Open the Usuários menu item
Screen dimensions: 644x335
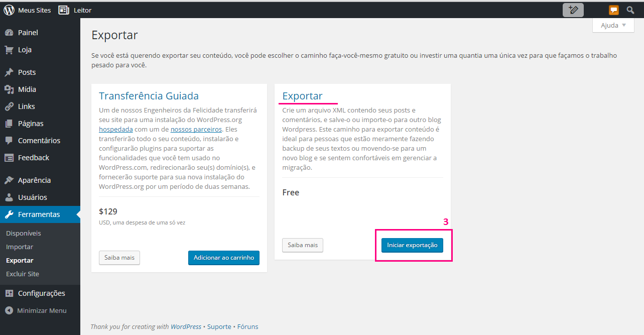coord(40,197)
